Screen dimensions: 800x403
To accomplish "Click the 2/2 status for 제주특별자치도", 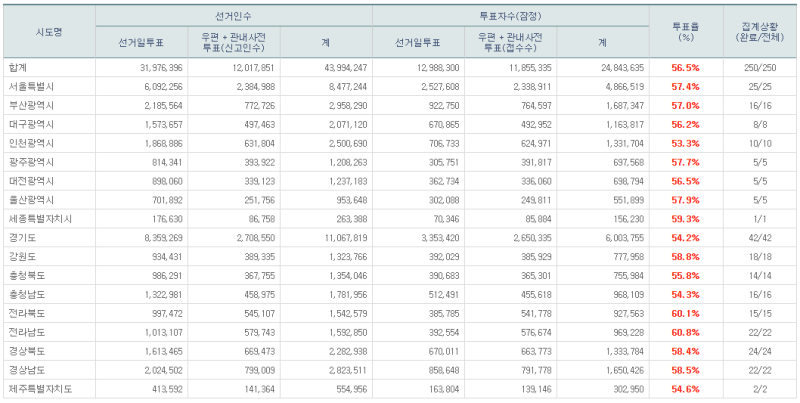I will pyautogui.click(x=760, y=389).
